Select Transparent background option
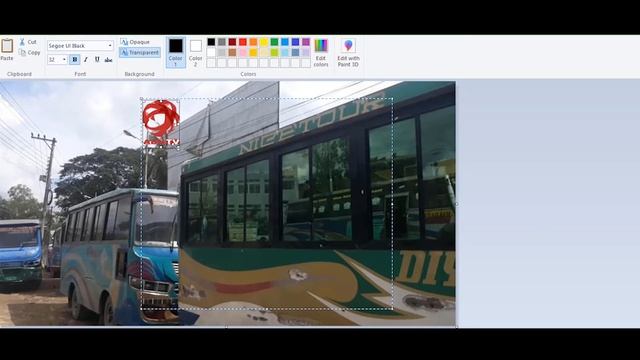 [x=140, y=52]
